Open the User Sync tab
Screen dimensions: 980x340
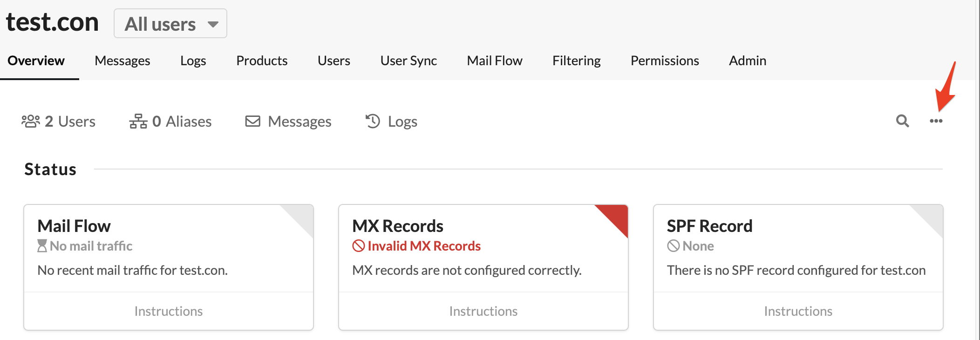(x=408, y=61)
